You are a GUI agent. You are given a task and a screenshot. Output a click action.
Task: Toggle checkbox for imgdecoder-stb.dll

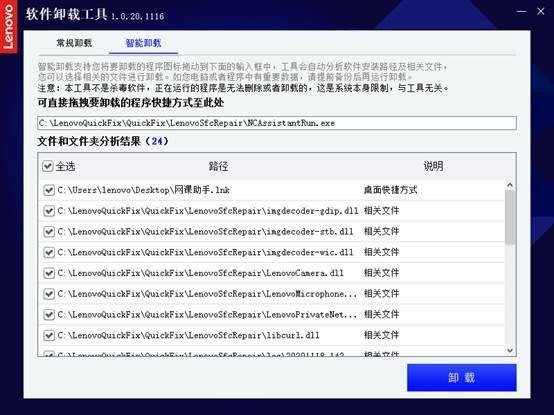coord(48,232)
